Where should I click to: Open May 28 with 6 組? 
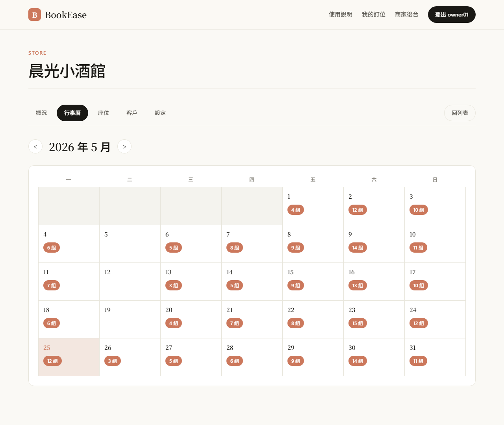coord(252,357)
